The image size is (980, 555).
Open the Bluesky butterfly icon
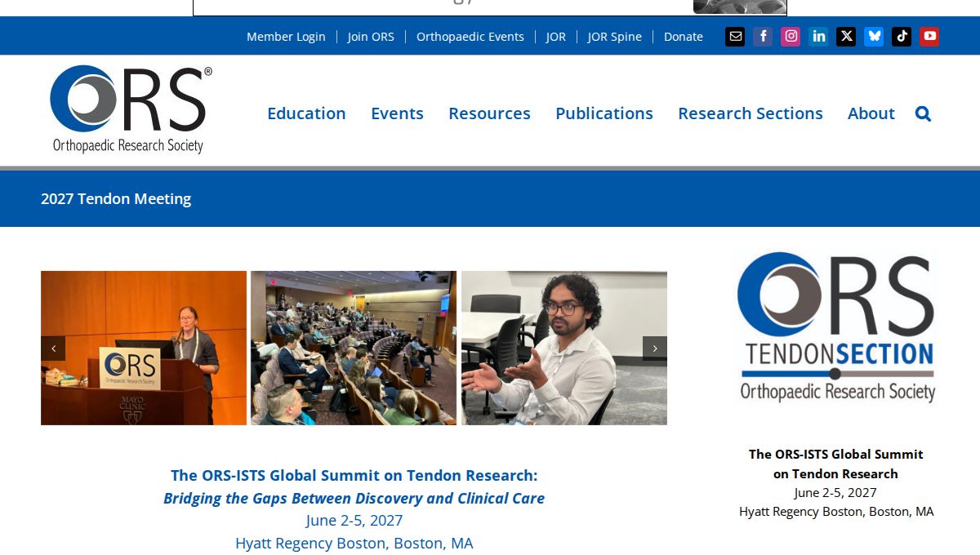tap(874, 36)
